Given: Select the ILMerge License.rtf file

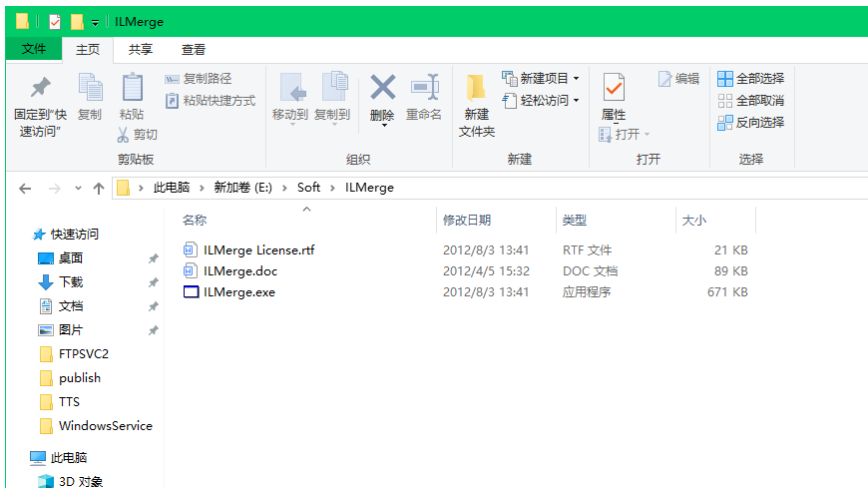Looking at the screenshot, I should [x=258, y=250].
